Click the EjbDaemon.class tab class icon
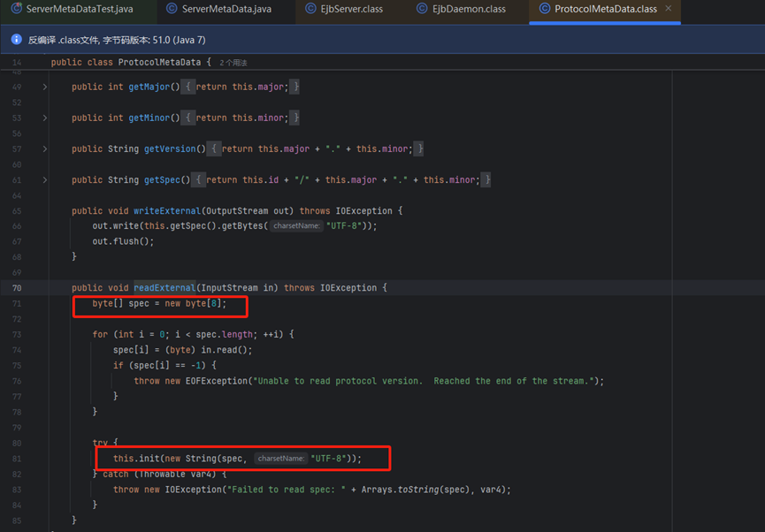The height and width of the screenshot is (532, 765). [423, 9]
